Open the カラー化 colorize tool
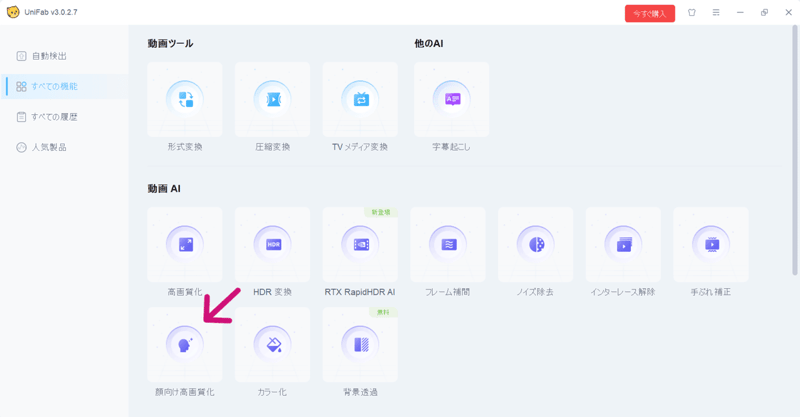Viewport: 800px width, 417px height. [272, 345]
